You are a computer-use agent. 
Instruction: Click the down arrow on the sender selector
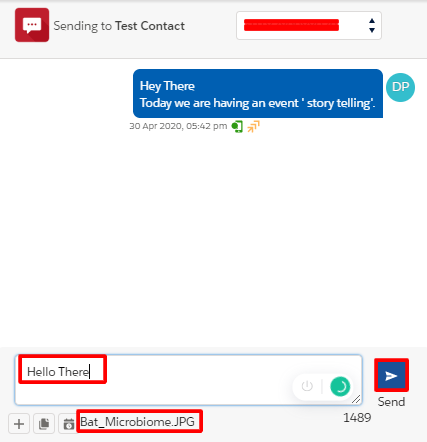[x=372, y=30]
